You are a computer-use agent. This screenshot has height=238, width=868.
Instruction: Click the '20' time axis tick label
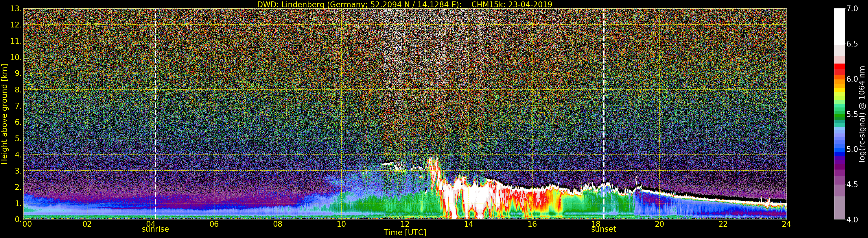[x=659, y=224]
